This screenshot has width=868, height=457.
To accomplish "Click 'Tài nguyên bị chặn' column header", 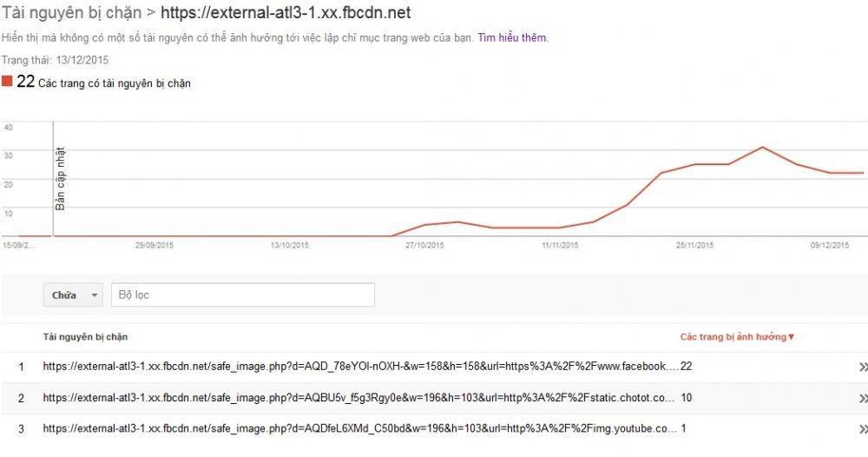I will (x=85, y=336).
